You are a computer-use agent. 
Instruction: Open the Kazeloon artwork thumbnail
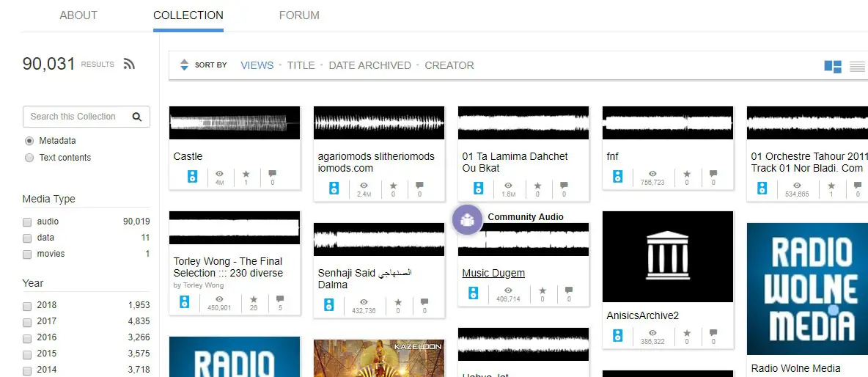(379, 358)
